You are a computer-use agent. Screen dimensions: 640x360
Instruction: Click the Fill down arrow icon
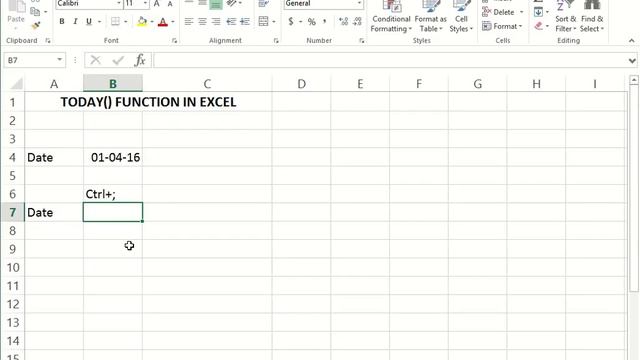click(538, 12)
